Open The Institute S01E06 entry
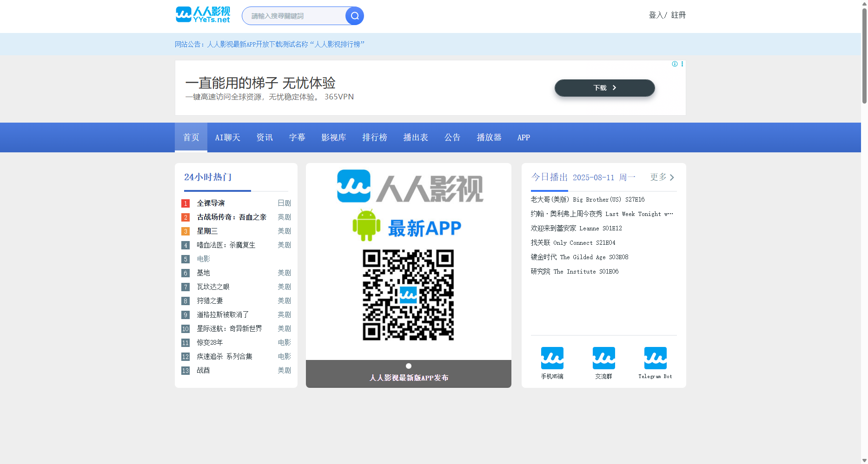This screenshot has width=868, height=464. click(x=575, y=271)
